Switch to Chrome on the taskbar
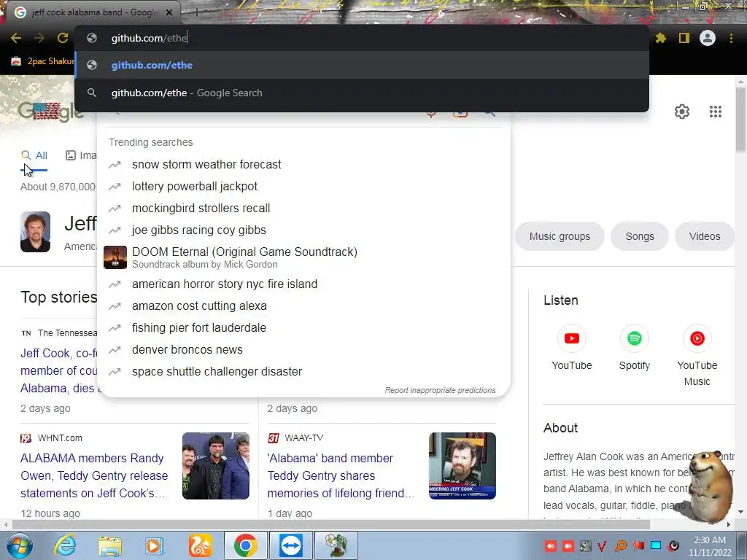747x560 pixels. pyautogui.click(x=245, y=545)
